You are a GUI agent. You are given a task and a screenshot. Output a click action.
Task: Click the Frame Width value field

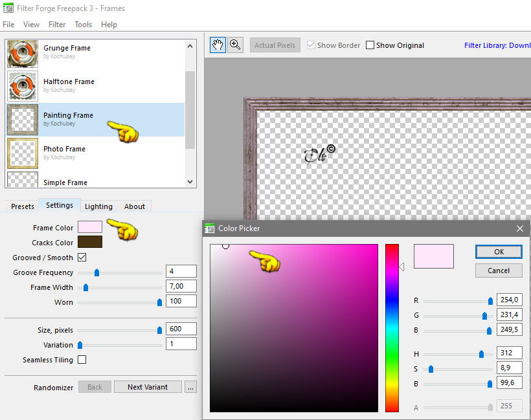tap(181, 286)
